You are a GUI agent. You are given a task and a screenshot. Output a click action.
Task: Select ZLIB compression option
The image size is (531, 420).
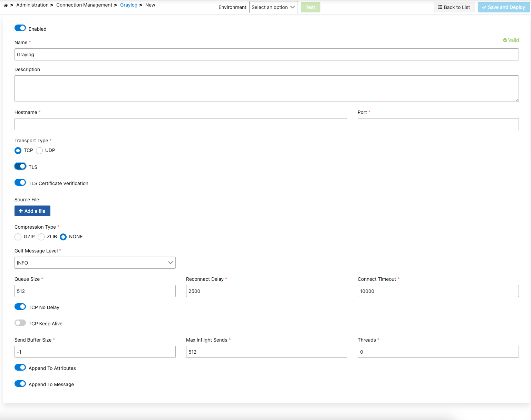coord(41,237)
